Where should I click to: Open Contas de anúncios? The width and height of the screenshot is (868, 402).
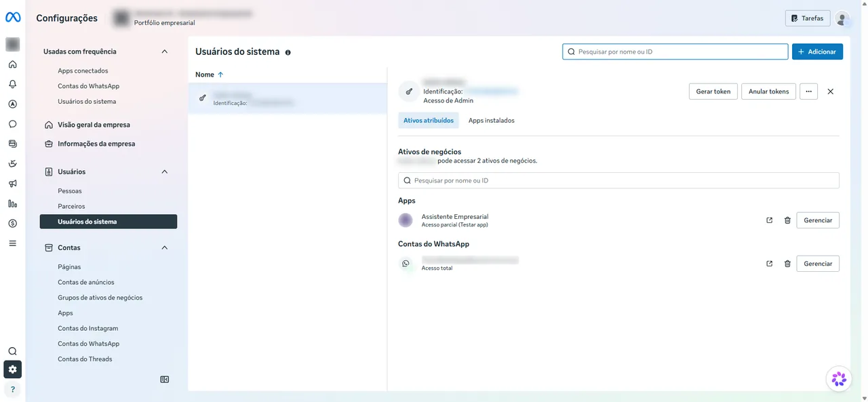(x=86, y=282)
